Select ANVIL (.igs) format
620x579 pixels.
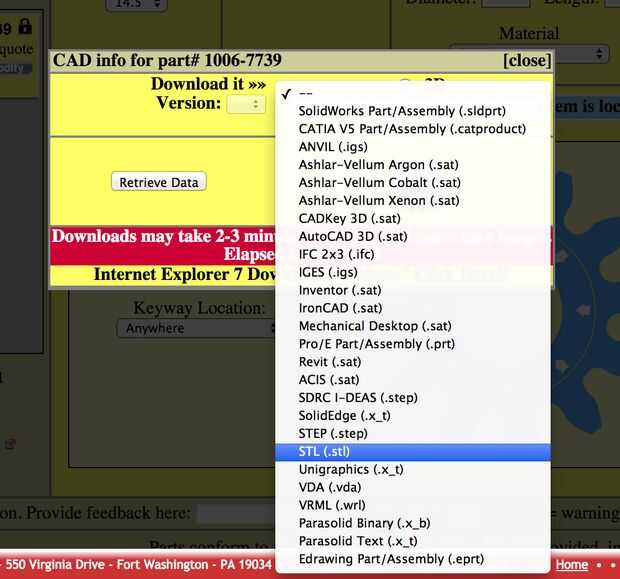(412, 147)
